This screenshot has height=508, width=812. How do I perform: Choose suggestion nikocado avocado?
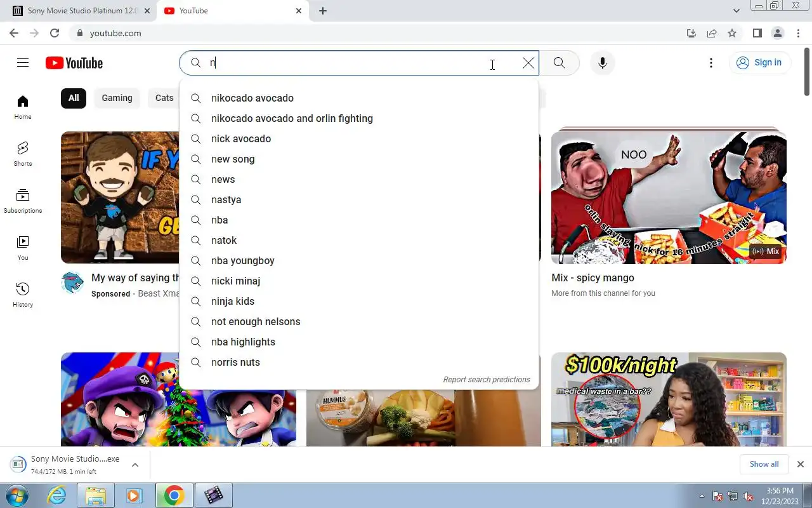pyautogui.click(x=359, y=98)
